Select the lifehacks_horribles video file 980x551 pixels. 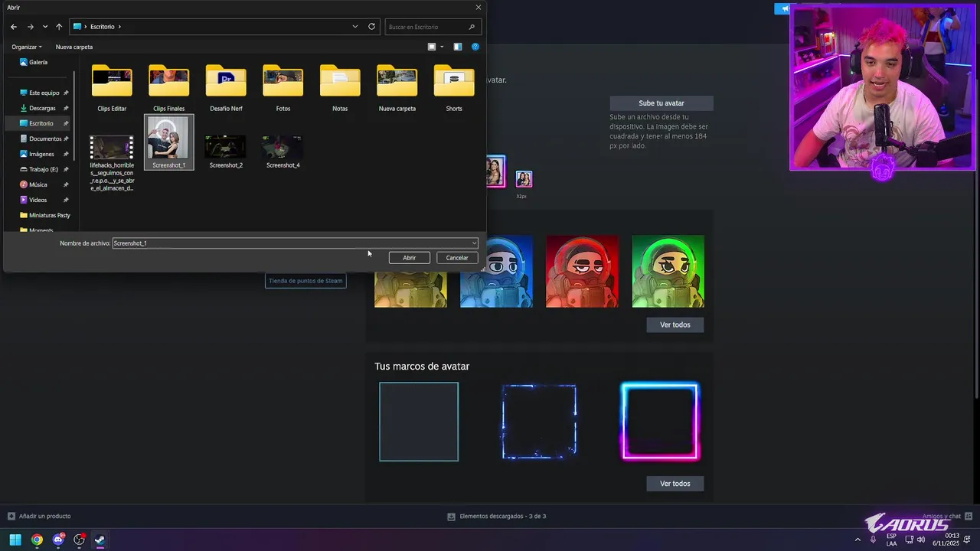click(x=112, y=162)
